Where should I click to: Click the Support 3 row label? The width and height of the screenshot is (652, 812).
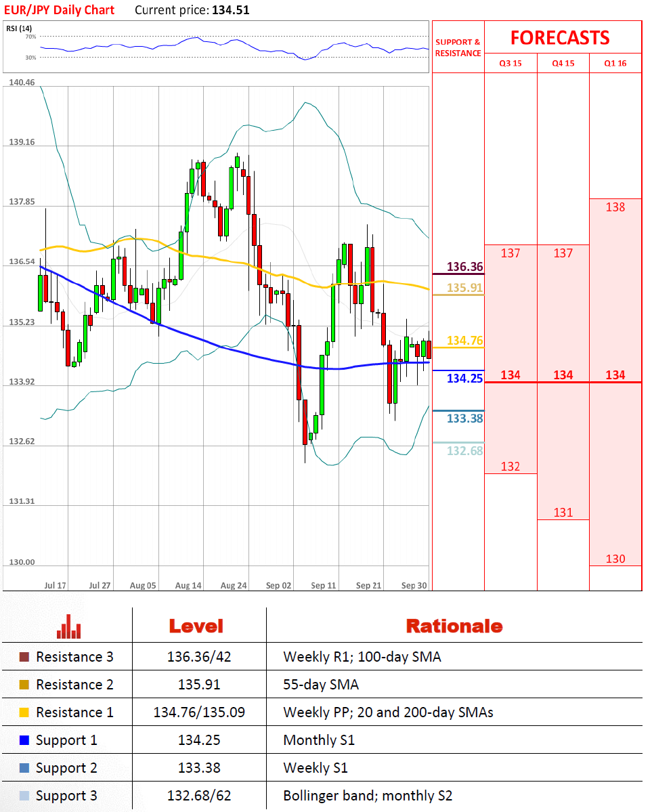66,796
